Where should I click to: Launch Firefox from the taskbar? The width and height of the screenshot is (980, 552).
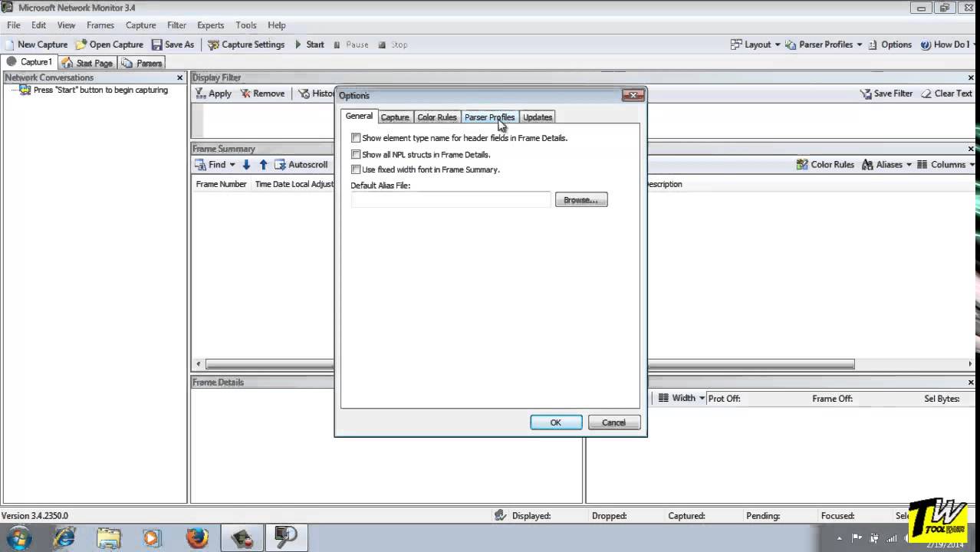[197, 538]
